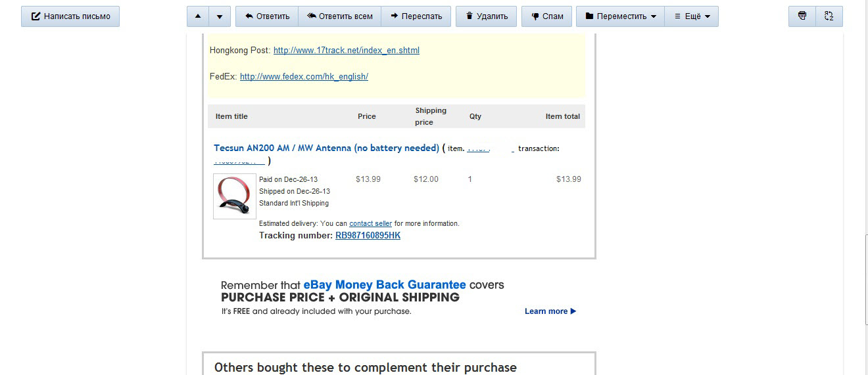Image resolution: width=868 pixels, height=375 pixels.
Task: Click the print icon
Action: pyautogui.click(x=802, y=16)
